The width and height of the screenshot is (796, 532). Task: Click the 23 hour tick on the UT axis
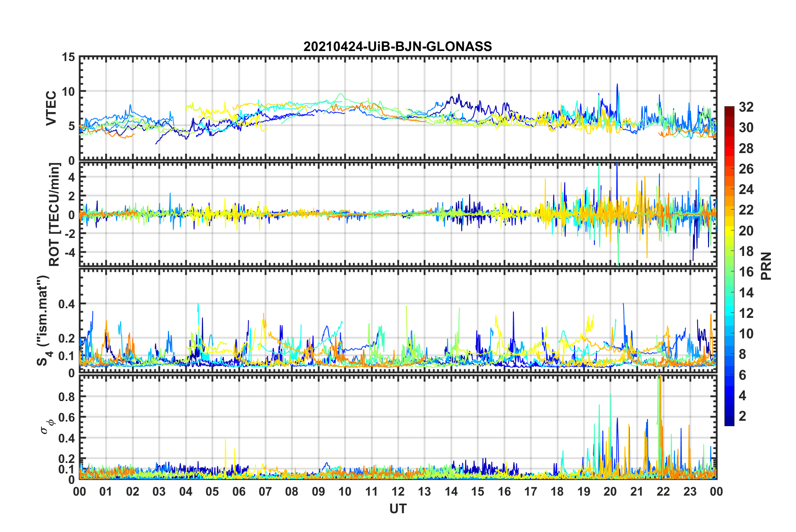click(x=690, y=491)
